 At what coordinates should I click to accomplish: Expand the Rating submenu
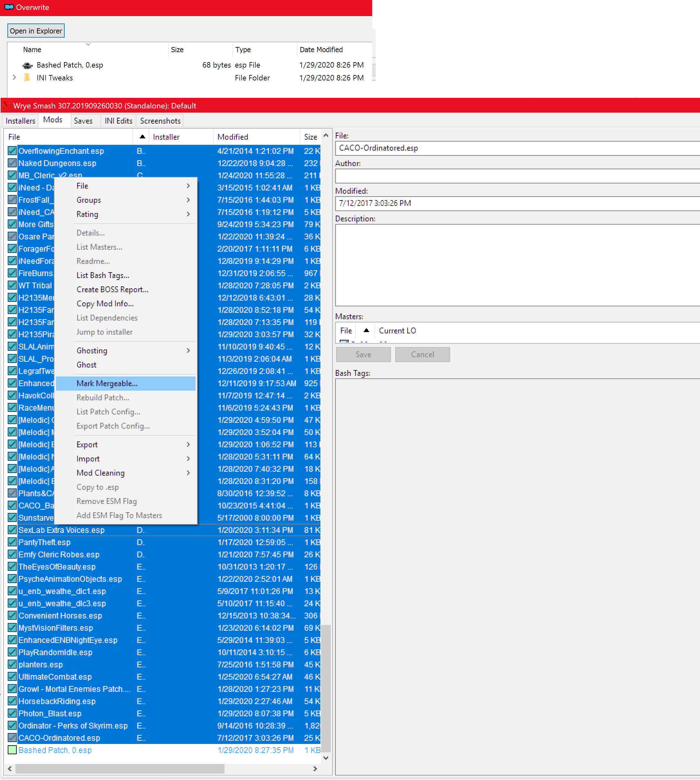[126, 214]
